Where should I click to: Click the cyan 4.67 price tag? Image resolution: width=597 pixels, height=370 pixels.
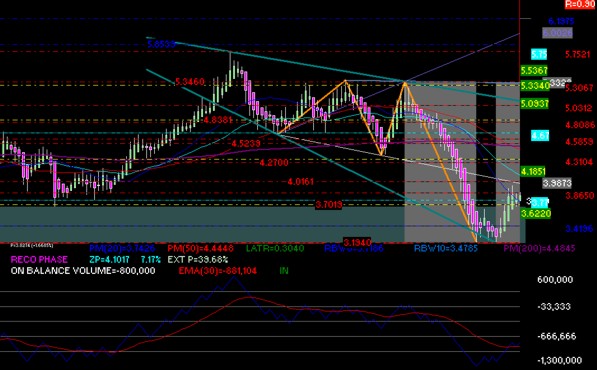pyautogui.click(x=540, y=135)
